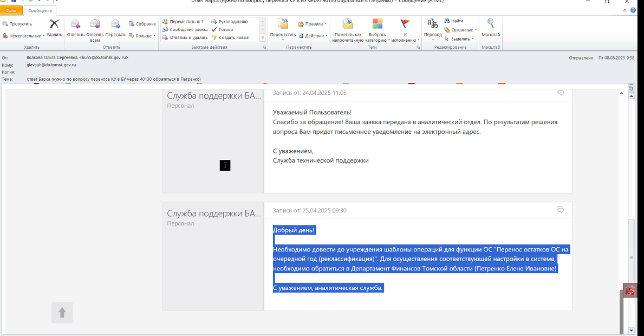Click the message vertical scrollbar down arrow
Viewport: 644px width, 336px height.
pyautogui.click(x=631, y=330)
